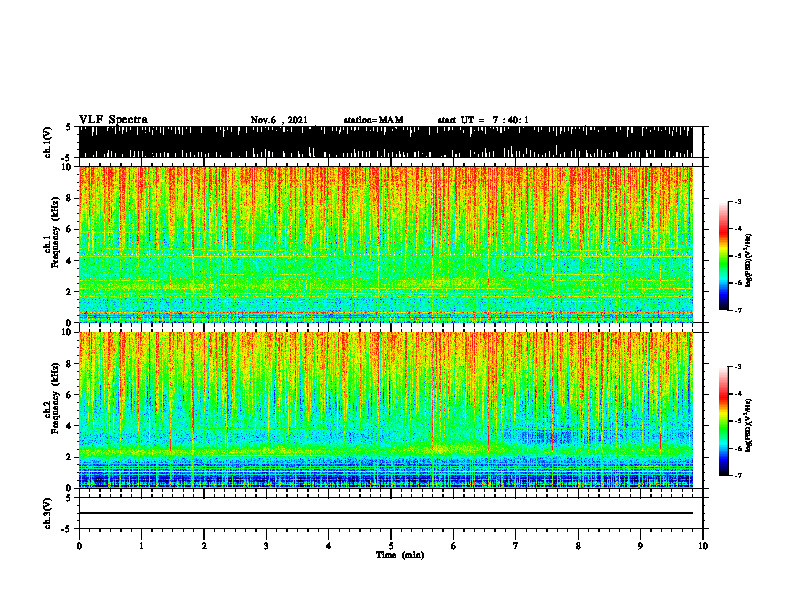Image resolution: width=792 pixels, height=612 pixels.
Task: Click the flat line in ch.3 panel
Action: pyautogui.click(x=385, y=513)
